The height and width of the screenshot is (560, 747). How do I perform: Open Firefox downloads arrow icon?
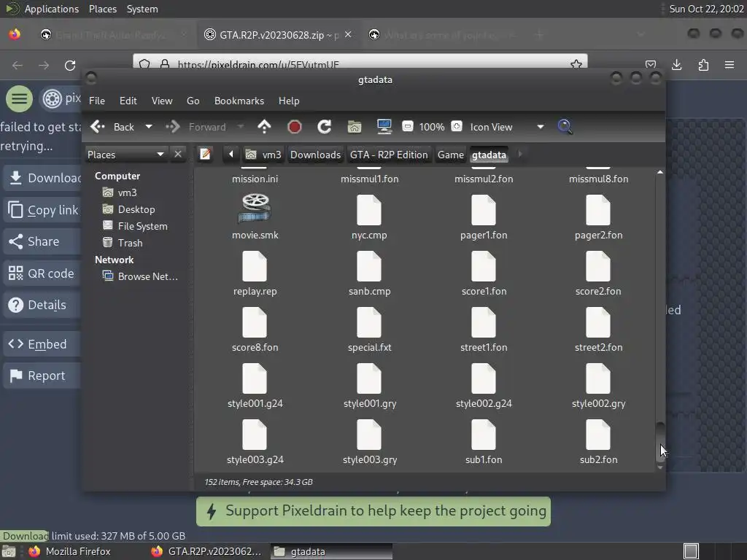tap(676, 65)
